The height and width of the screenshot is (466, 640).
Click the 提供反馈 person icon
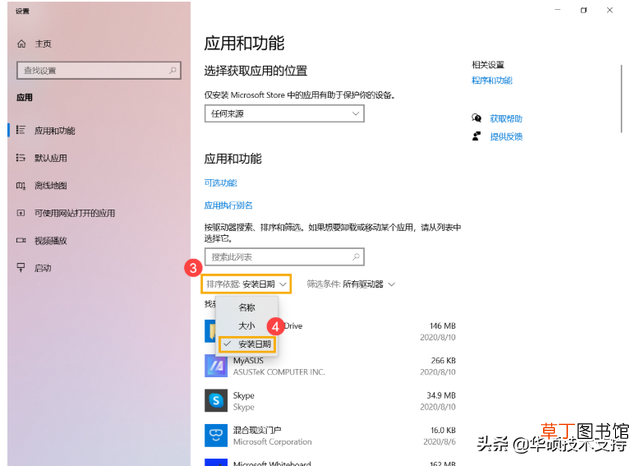(x=476, y=136)
